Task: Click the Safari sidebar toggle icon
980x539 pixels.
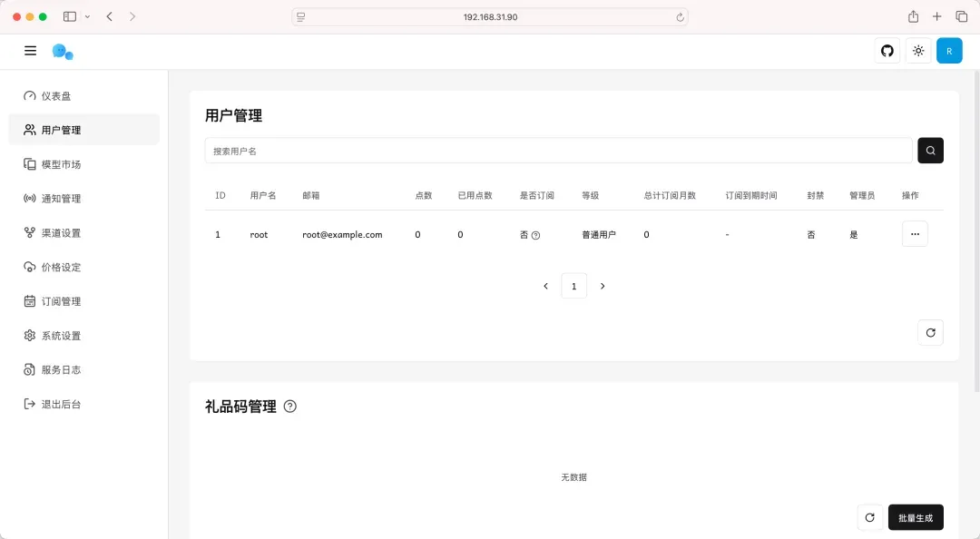Action: click(69, 17)
